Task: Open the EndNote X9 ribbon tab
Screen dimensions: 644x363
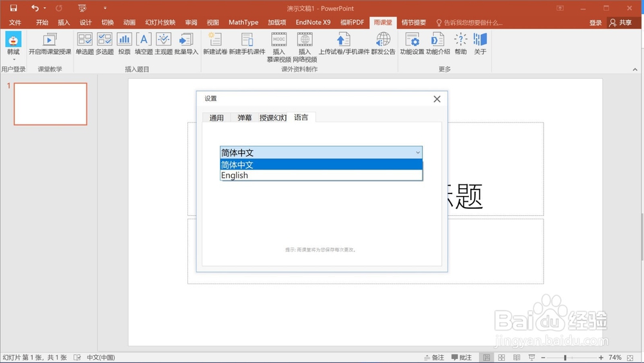Action: pos(313,22)
